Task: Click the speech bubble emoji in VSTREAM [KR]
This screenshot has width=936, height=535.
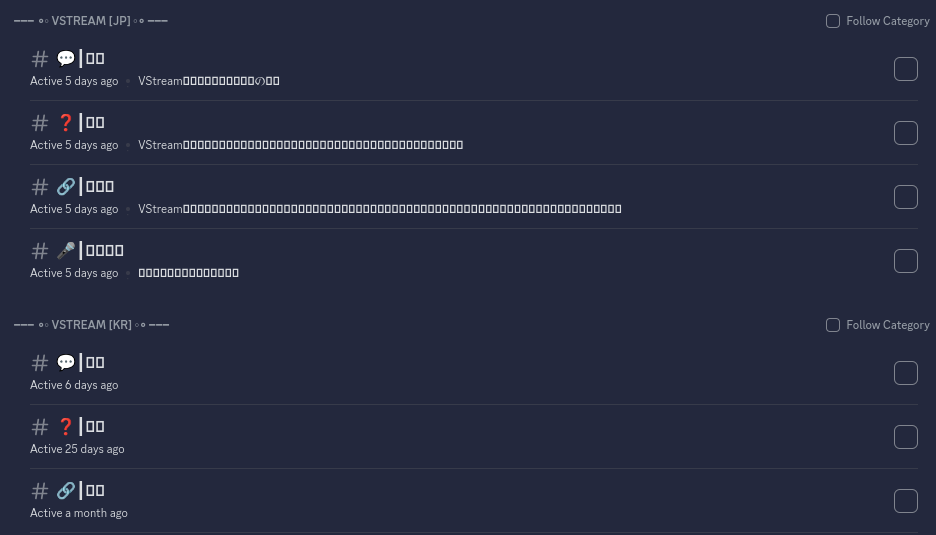Action: [66, 363]
